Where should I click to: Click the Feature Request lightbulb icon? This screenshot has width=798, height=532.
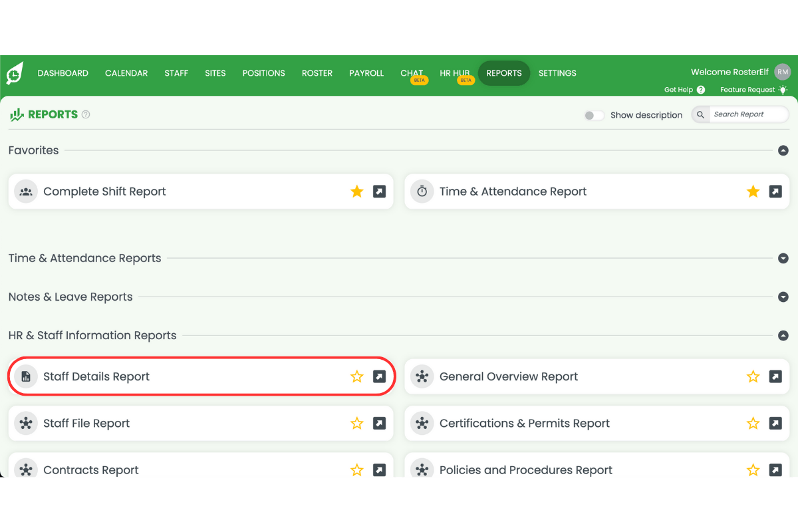tap(783, 89)
